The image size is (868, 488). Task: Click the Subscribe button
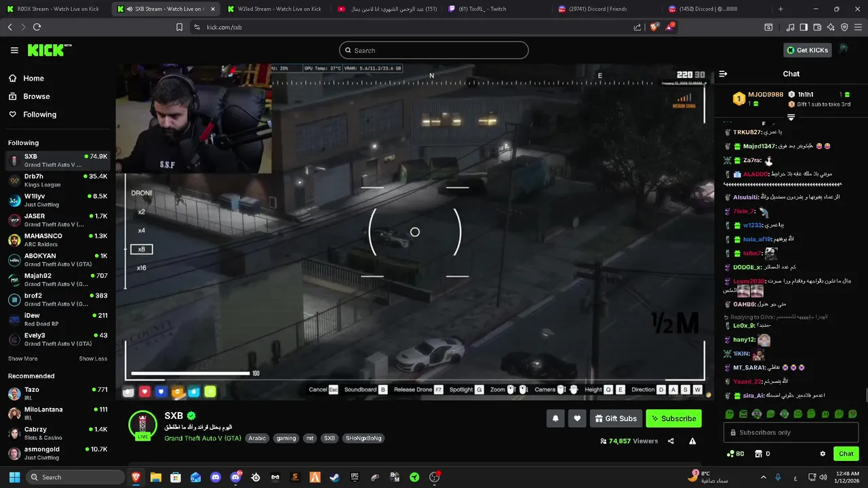tap(673, 419)
